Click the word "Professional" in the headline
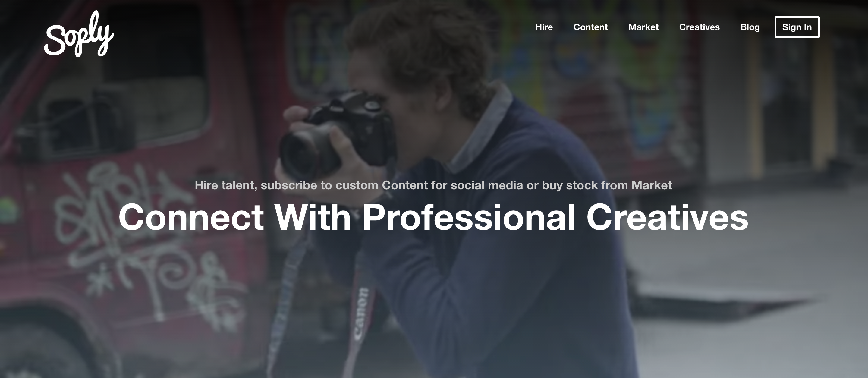 click(469, 217)
